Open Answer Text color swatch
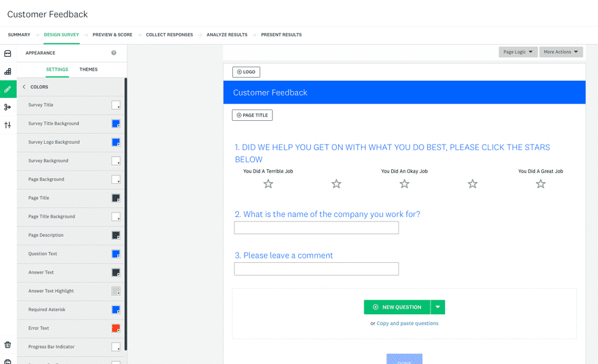 116,273
